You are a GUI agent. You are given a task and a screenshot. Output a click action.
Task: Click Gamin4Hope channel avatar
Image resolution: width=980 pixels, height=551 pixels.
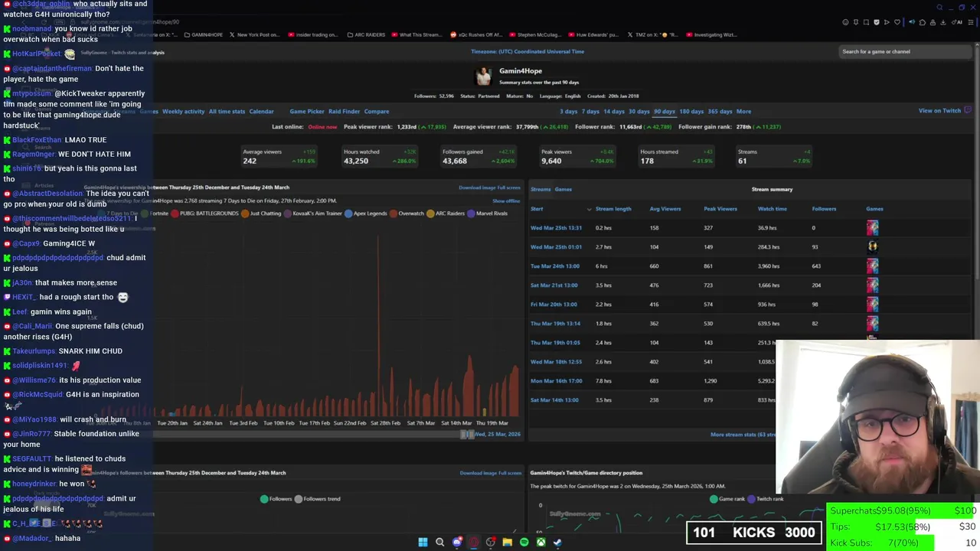pos(483,76)
